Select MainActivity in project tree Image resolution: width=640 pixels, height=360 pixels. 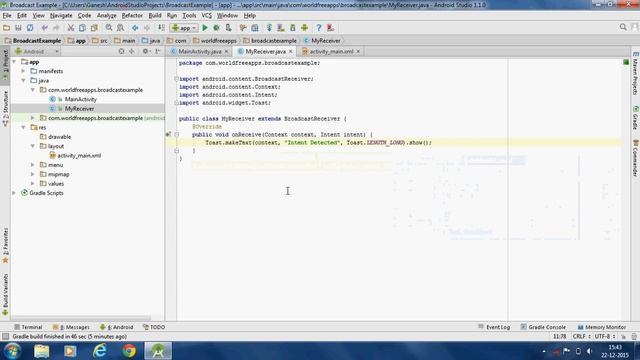click(80, 99)
